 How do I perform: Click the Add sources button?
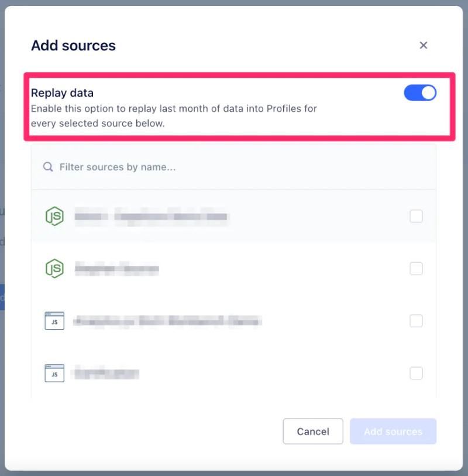(393, 432)
